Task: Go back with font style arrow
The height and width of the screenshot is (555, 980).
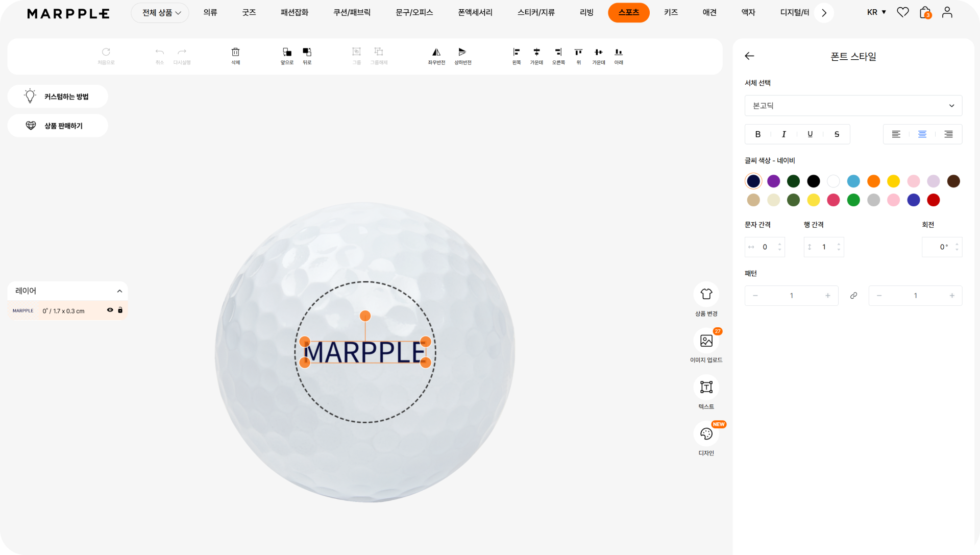Action: [749, 56]
